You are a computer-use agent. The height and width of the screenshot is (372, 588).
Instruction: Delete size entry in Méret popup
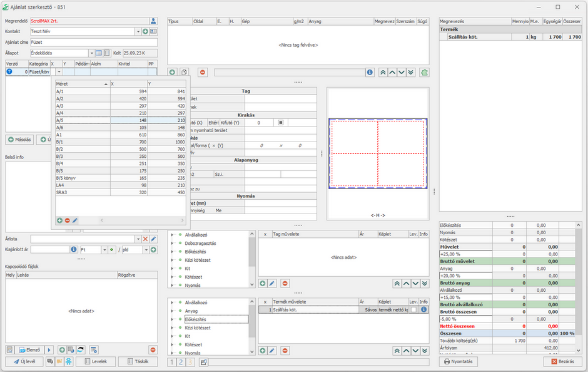[68, 220]
